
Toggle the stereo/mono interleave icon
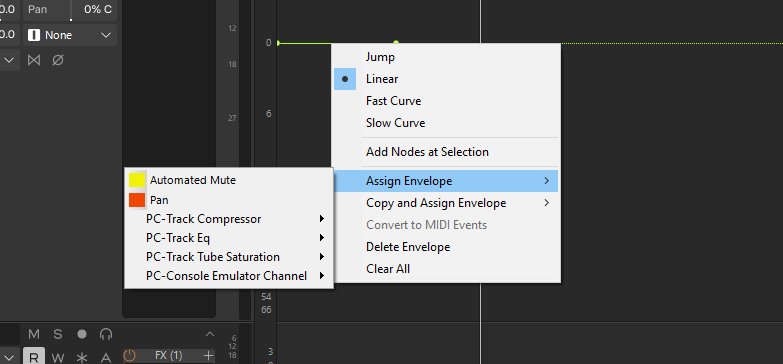pyautogui.click(x=33, y=60)
